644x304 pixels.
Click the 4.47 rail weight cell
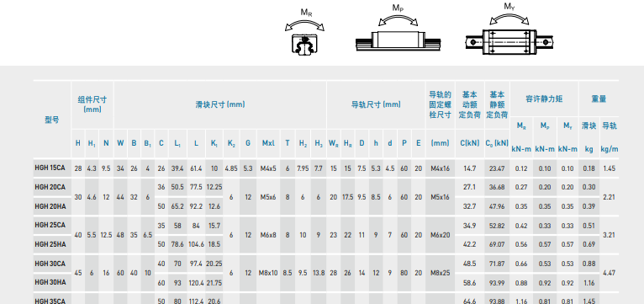(x=609, y=273)
